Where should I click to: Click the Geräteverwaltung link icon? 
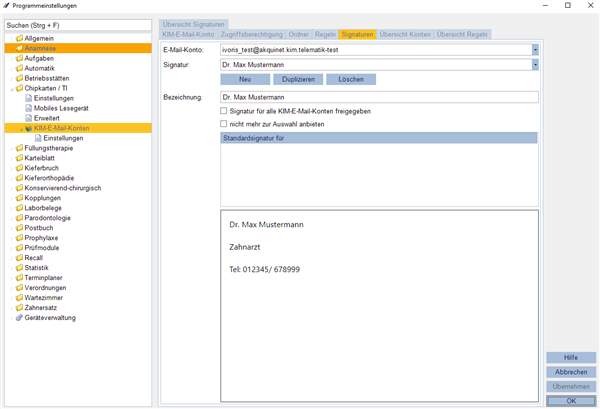click(19, 318)
